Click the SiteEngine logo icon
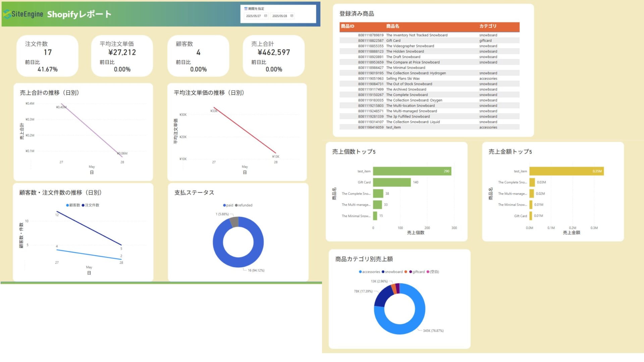 point(7,14)
